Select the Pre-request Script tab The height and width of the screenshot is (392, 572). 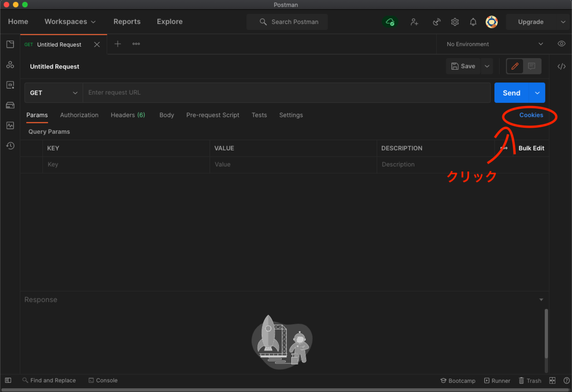point(213,115)
